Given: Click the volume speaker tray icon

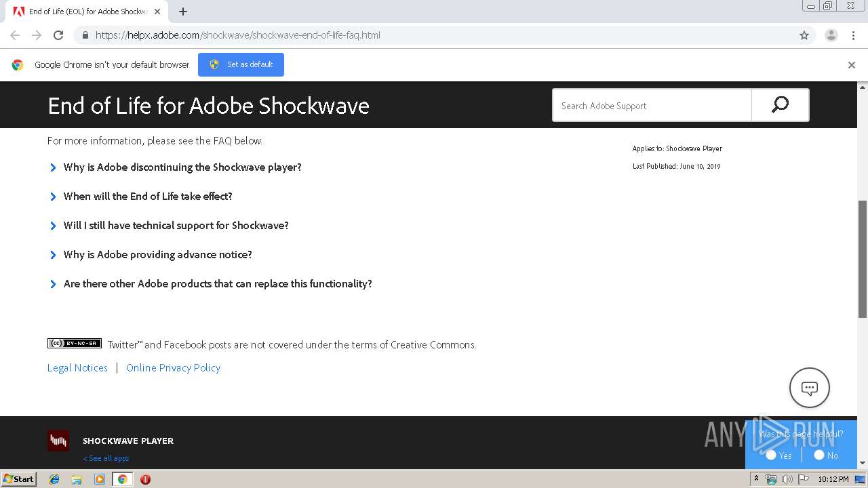Looking at the screenshot, I should coord(787,479).
